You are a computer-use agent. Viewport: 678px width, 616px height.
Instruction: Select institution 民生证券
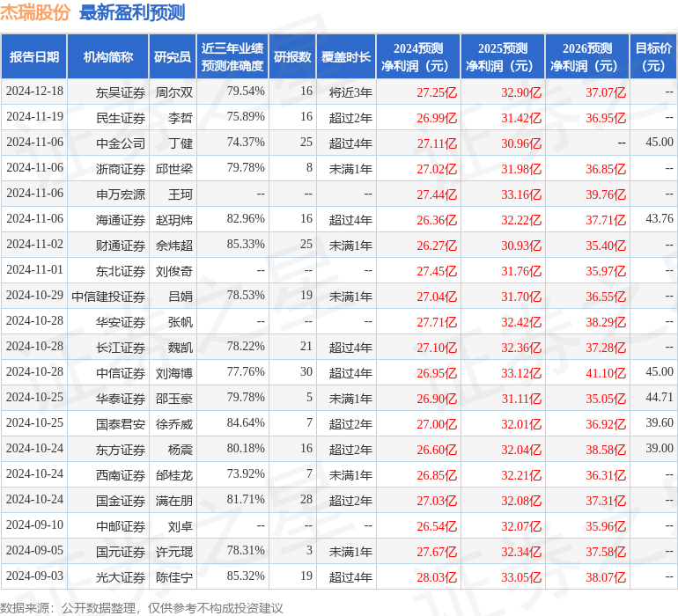pyautogui.click(x=121, y=118)
